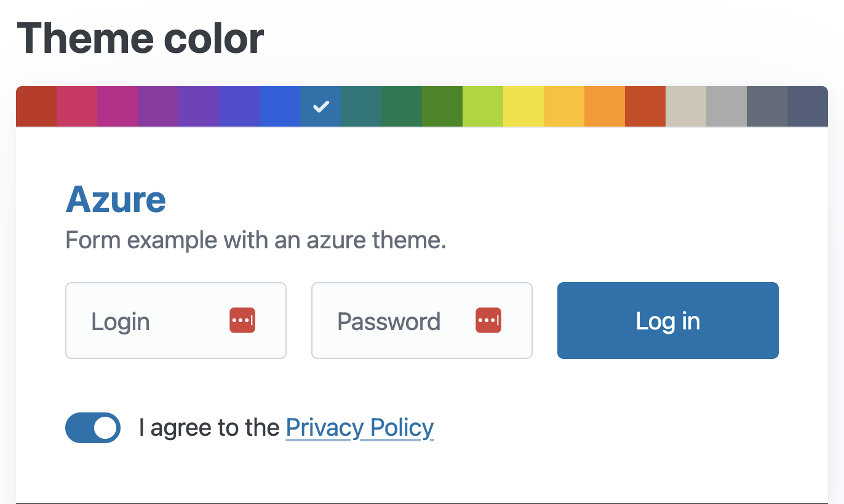Click the checkmark on the selected azure swatch

320,106
